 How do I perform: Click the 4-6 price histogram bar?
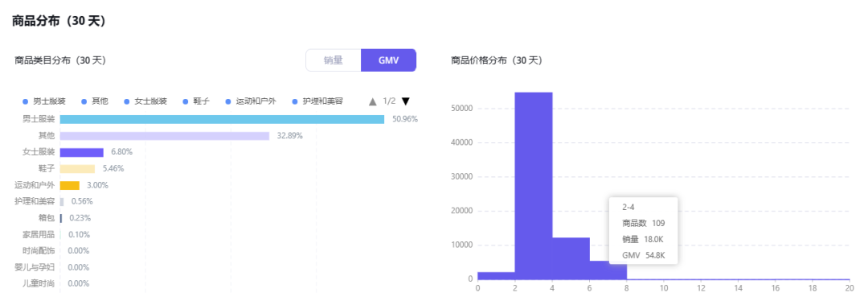pyautogui.click(x=571, y=258)
